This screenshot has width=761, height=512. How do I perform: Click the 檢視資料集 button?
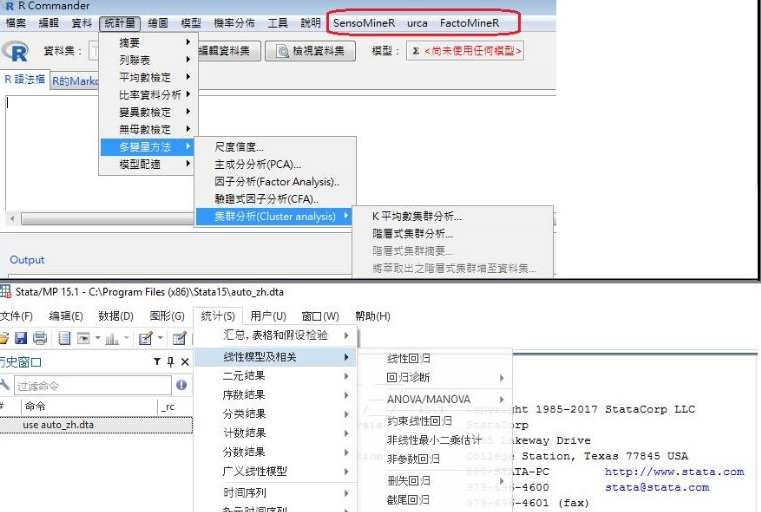(x=310, y=51)
